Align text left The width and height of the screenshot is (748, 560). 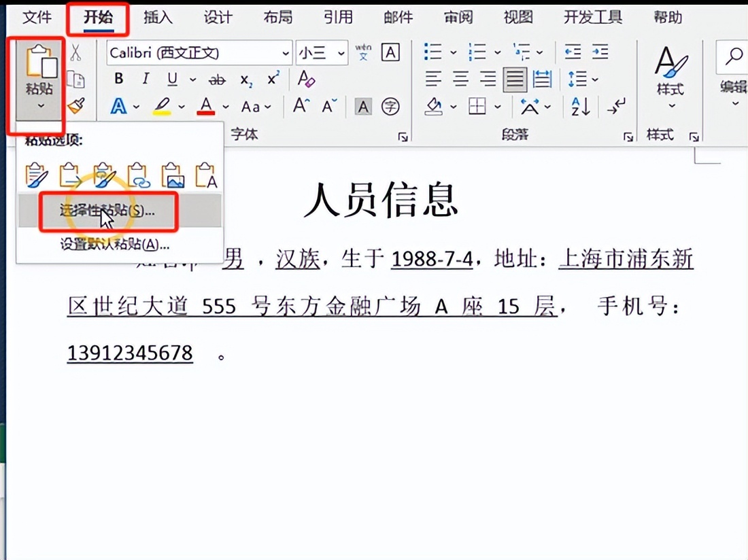[433, 79]
